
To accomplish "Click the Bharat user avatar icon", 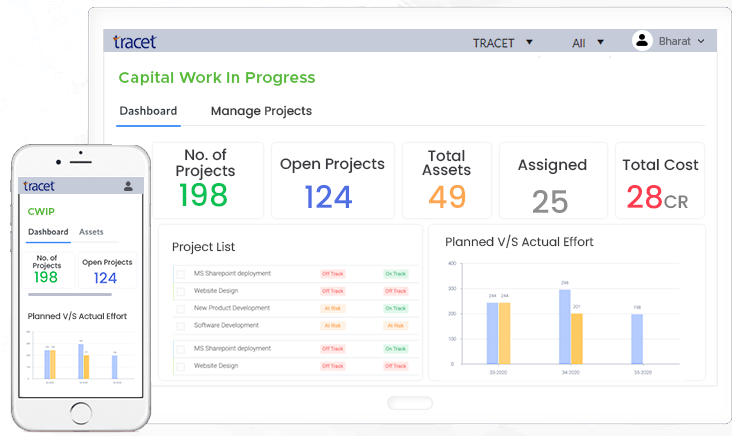I will tap(642, 41).
